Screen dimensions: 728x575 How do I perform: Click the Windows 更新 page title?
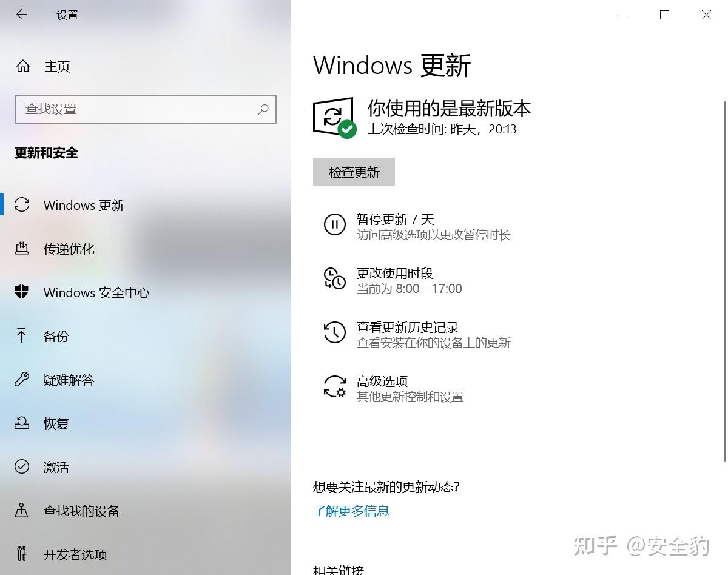pyautogui.click(x=392, y=65)
